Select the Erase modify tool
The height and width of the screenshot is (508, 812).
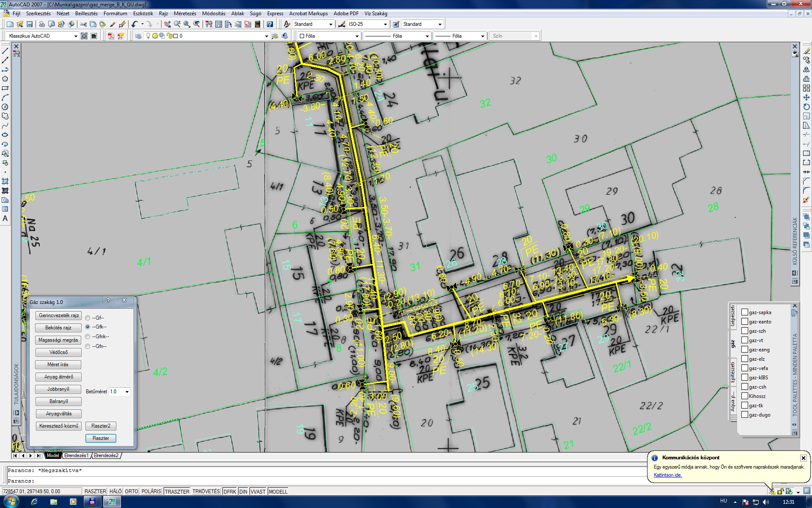(x=807, y=51)
